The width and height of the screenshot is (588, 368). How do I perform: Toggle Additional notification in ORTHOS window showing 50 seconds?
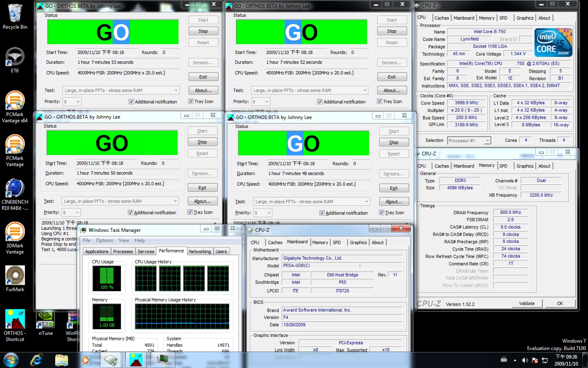click(x=130, y=213)
